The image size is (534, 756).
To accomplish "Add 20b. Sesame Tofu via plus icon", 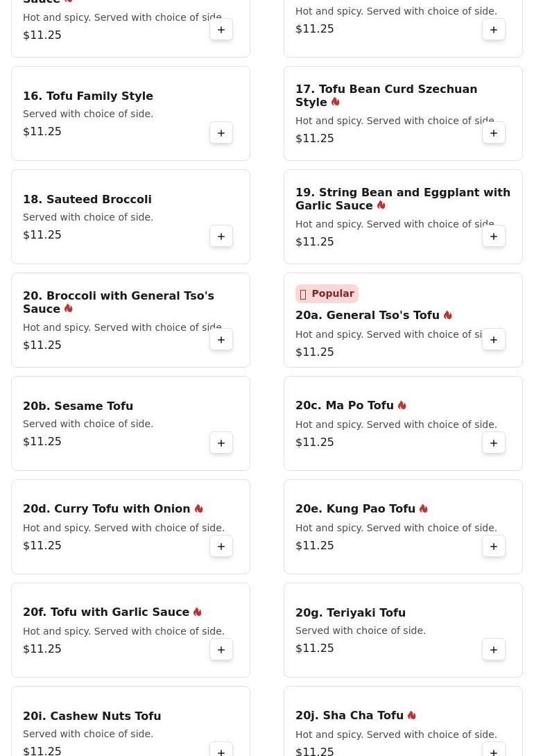I will pos(221,443).
